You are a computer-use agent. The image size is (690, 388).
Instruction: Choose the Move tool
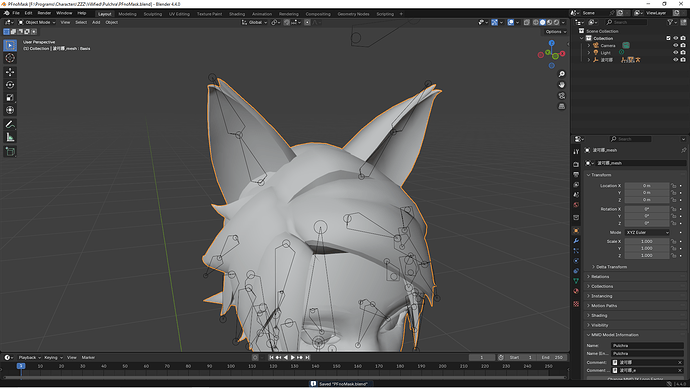point(10,72)
